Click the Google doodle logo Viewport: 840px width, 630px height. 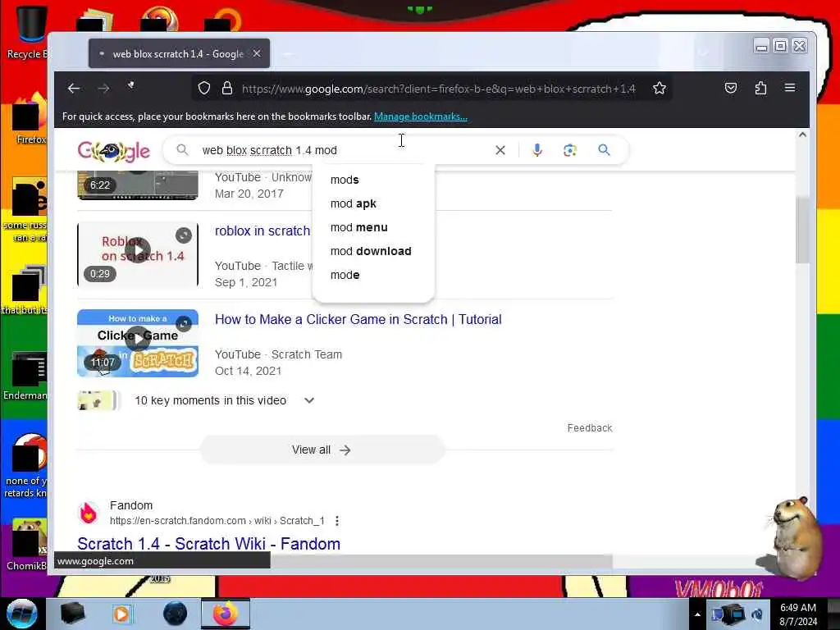[113, 152]
